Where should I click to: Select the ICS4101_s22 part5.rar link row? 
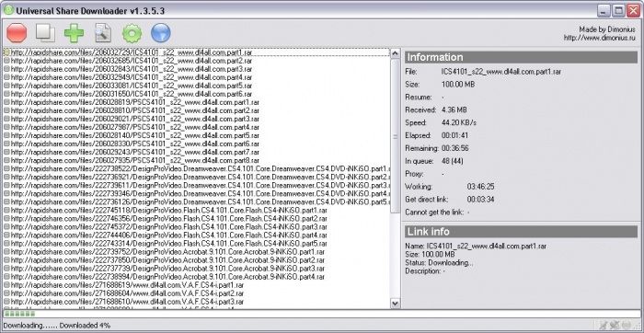[x=196, y=86]
